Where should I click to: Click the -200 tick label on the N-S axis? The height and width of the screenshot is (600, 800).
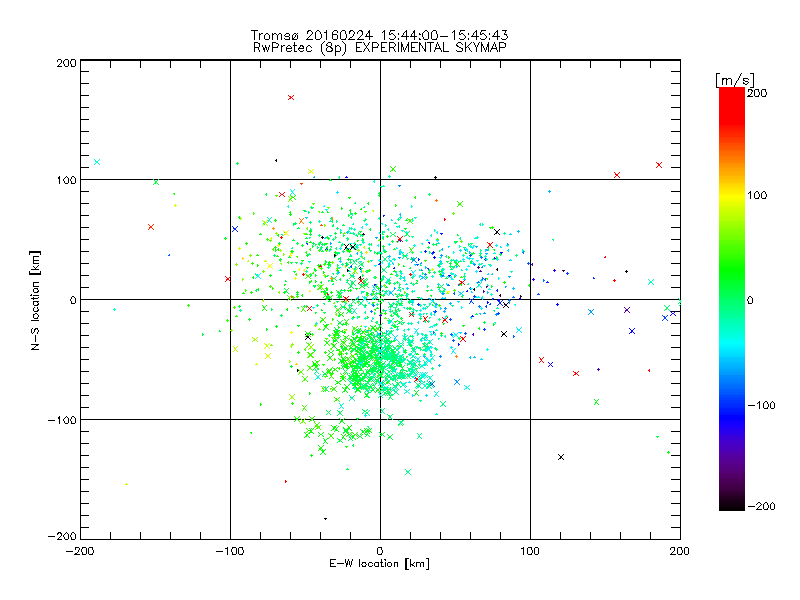62,536
